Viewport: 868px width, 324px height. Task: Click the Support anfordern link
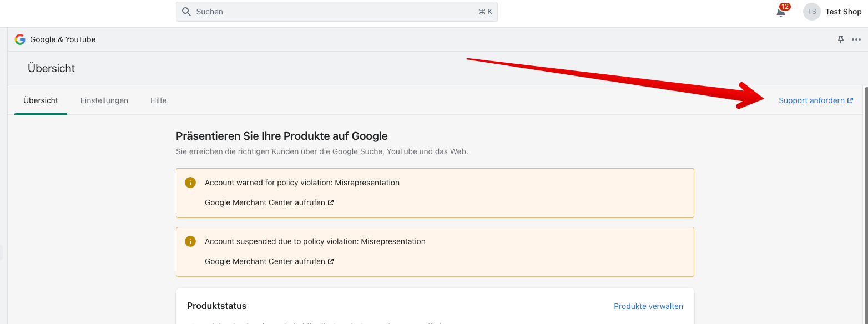pos(811,100)
